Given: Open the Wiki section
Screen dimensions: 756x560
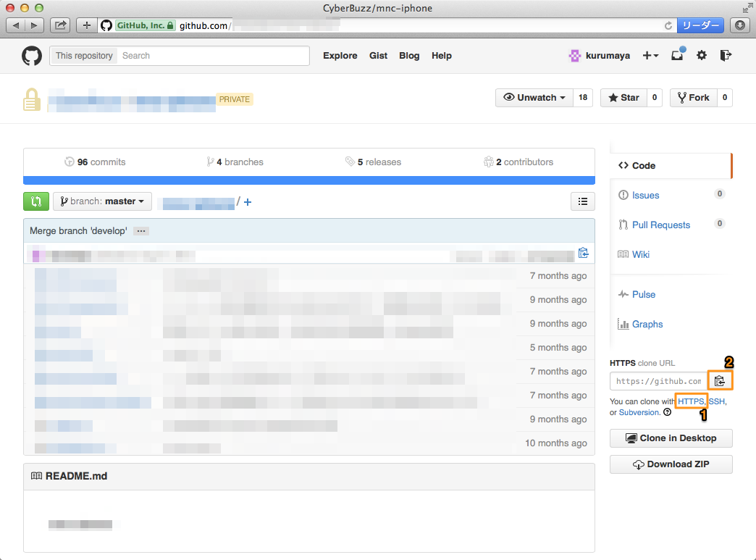Looking at the screenshot, I should click(x=640, y=254).
